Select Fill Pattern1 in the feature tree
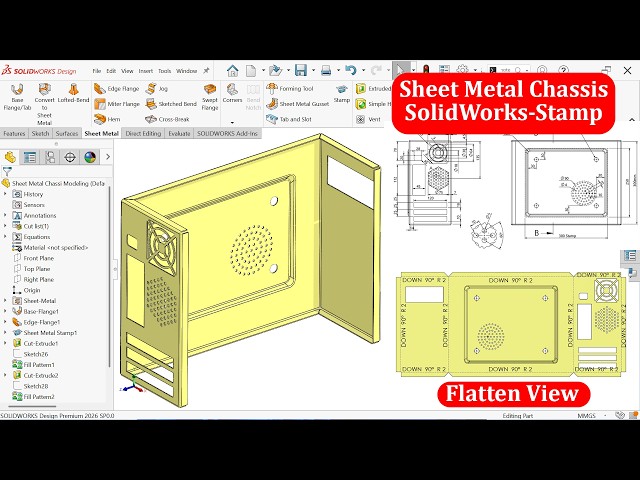 pyautogui.click(x=33, y=364)
